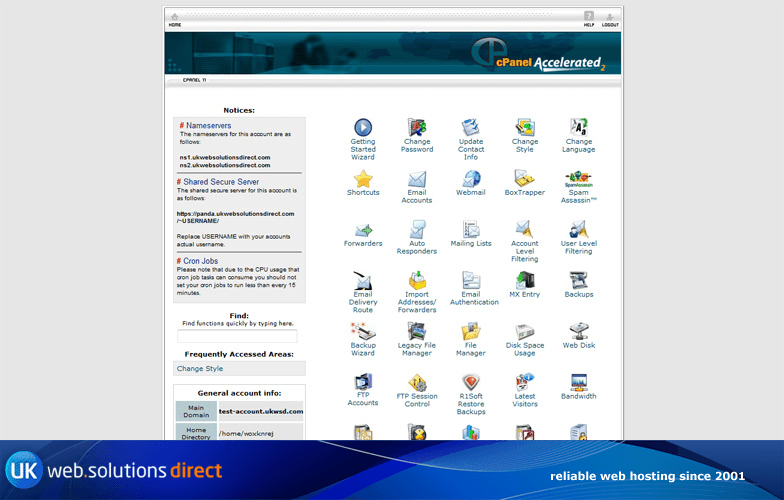Viewport: 784px width, 500px height.
Task: Click the Change Password icon
Action: point(417,127)
